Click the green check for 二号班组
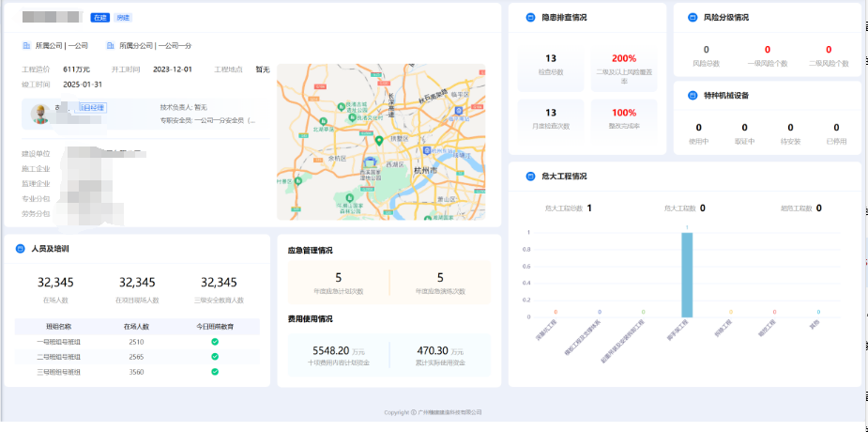The image size is (868, 432). pos(215,357)
